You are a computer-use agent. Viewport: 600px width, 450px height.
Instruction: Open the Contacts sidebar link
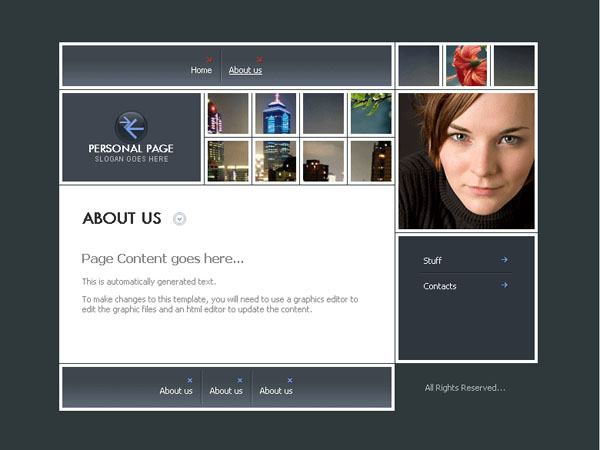tap(440, 286)
